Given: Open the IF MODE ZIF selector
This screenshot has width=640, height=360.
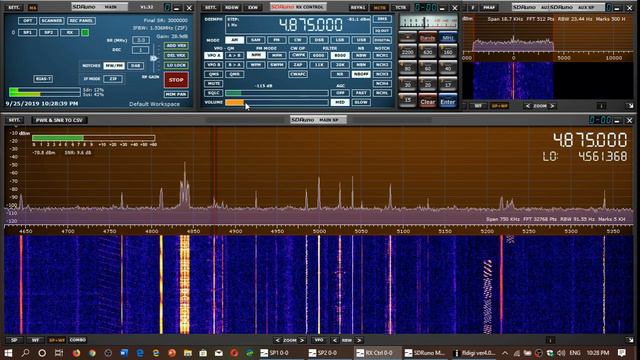Looking at the screenshot, I should [113, 79].
